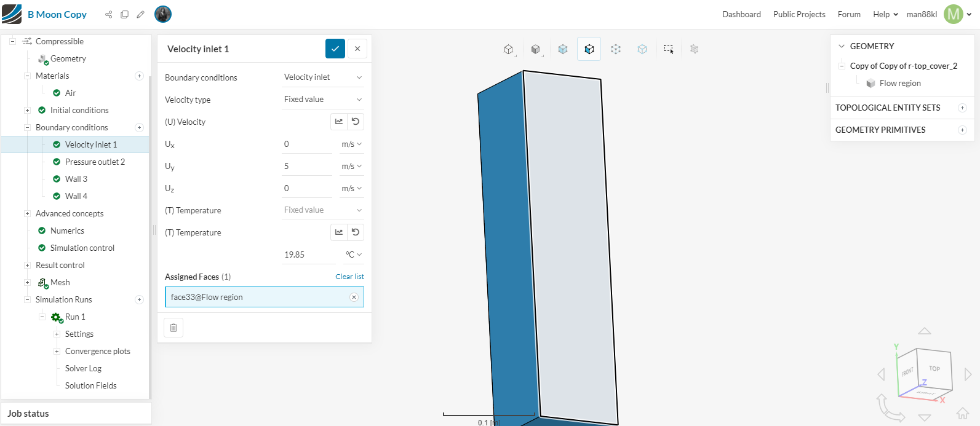This screenshot has height=426, width=980.
Task: Change the Uy unit dropdown
Action: pos(351,166)
